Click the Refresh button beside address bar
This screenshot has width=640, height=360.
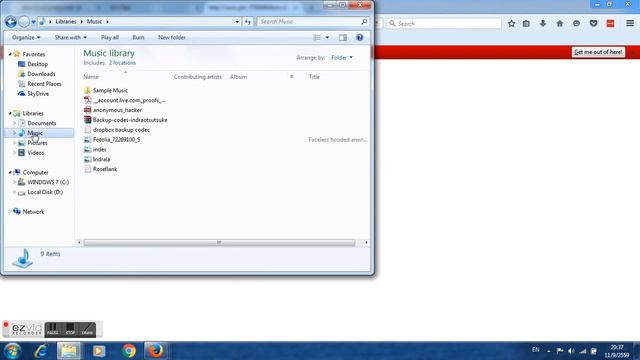248,22
